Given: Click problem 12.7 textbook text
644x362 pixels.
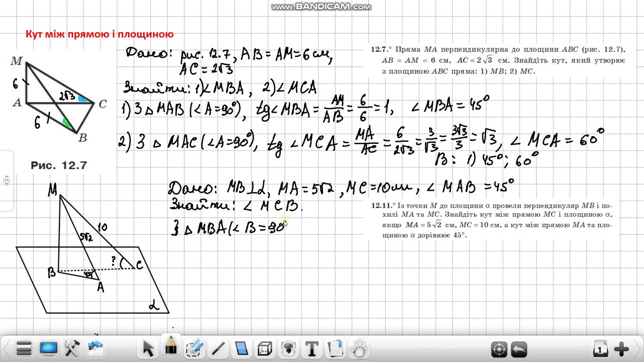Looking at the screenshot, I should pos(498,60).
